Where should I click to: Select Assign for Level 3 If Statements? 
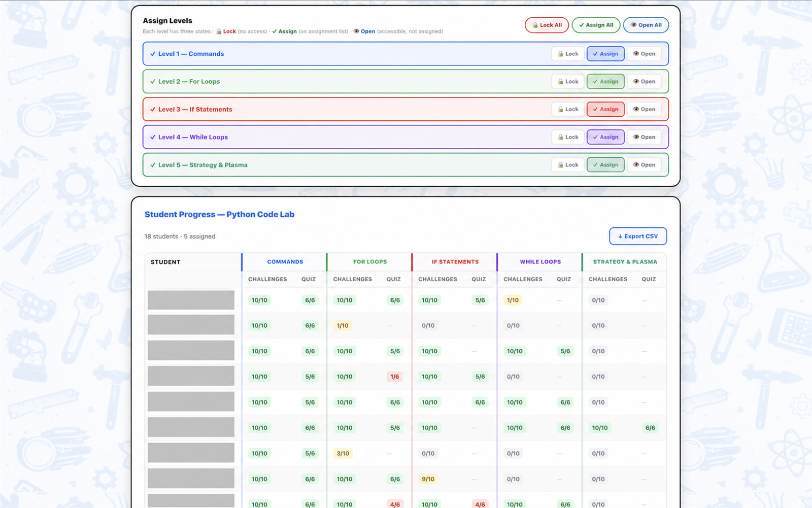[605, 109]
